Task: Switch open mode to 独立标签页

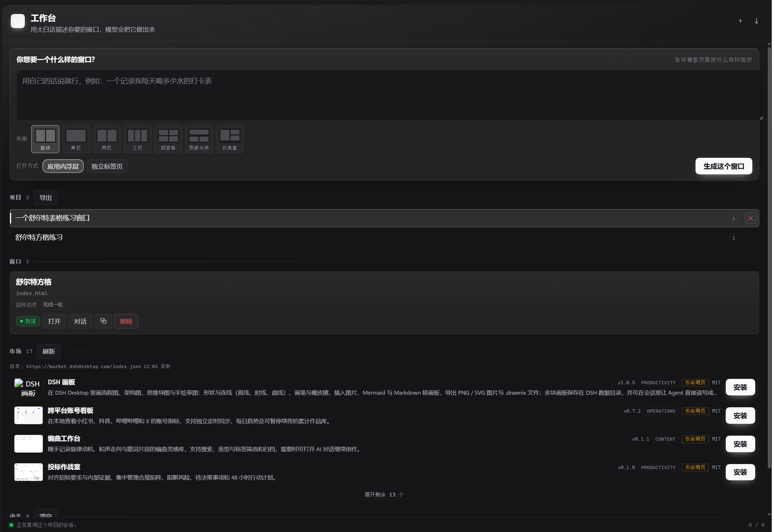Action: [x=107, y=166]
